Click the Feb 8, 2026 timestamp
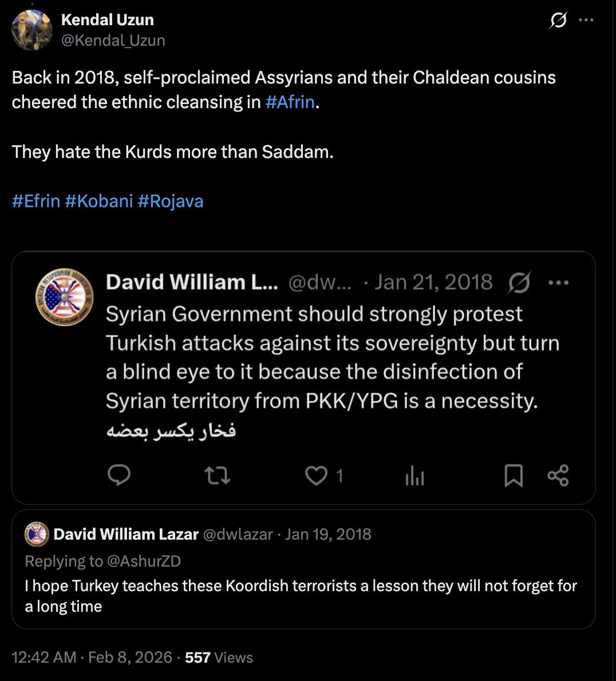Screen dimensions: 616x681 pyautogui.click(x=131, y=657)
